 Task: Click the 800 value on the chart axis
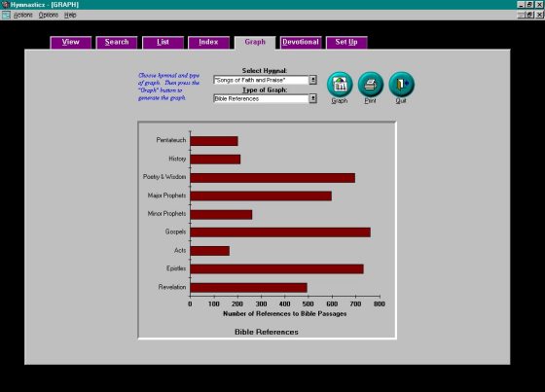point(380,303)
